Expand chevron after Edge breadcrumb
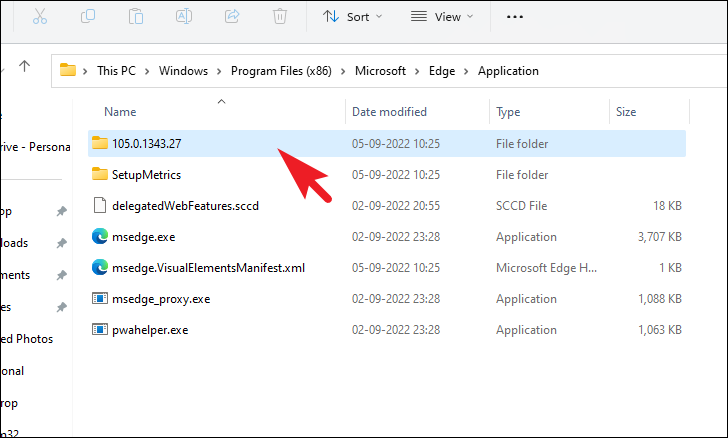 tap(466, 71)
